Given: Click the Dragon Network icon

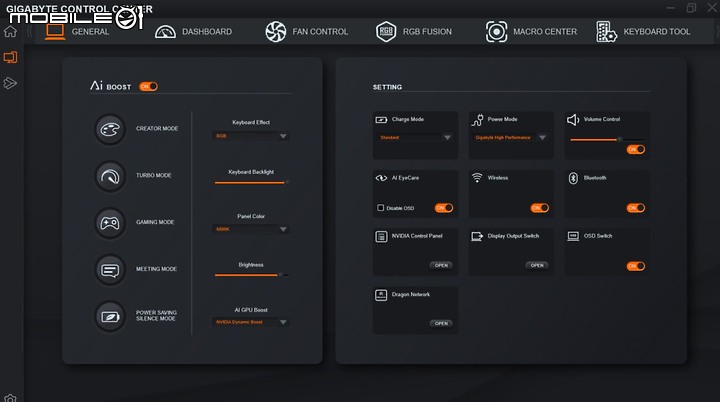Looking at the screenshot, I should (x=381, y=295).
